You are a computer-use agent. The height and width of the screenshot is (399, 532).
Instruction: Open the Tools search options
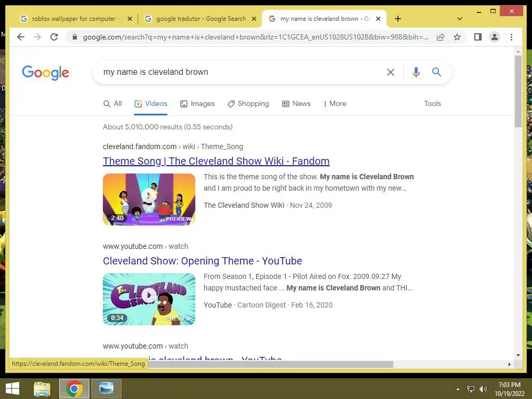(432, 103)
